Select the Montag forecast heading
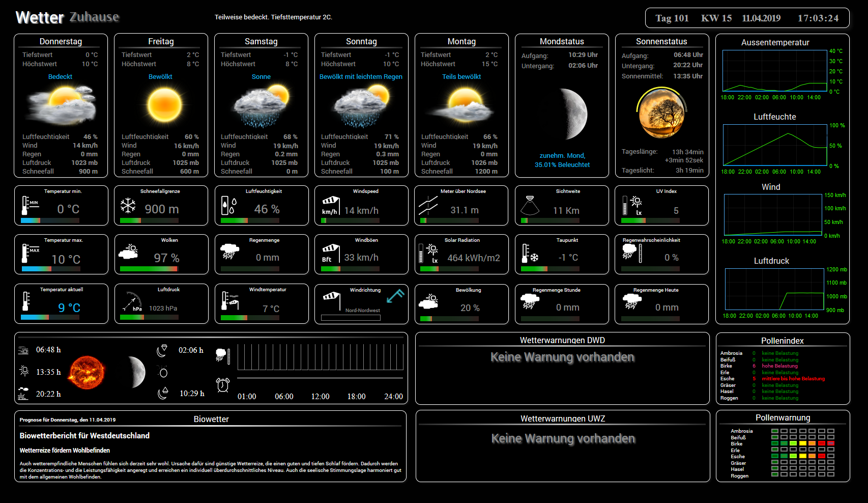This screenshot has width=868, height=503. click(461, 42)
